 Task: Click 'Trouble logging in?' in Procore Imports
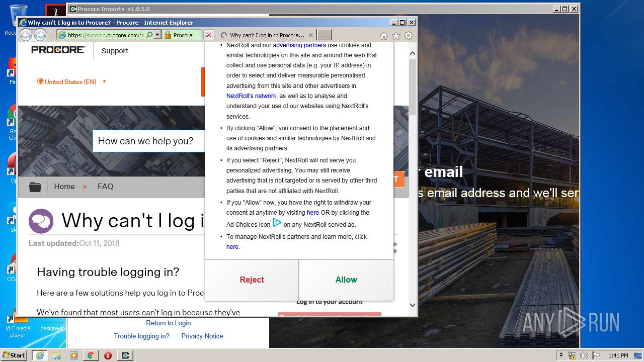click(141, 336)
